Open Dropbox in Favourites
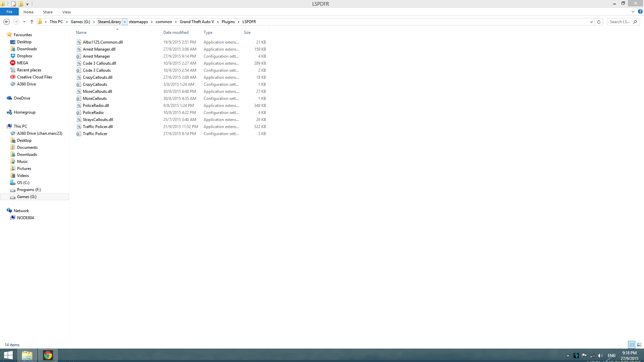The image size is (644, 362). (24, 56)
